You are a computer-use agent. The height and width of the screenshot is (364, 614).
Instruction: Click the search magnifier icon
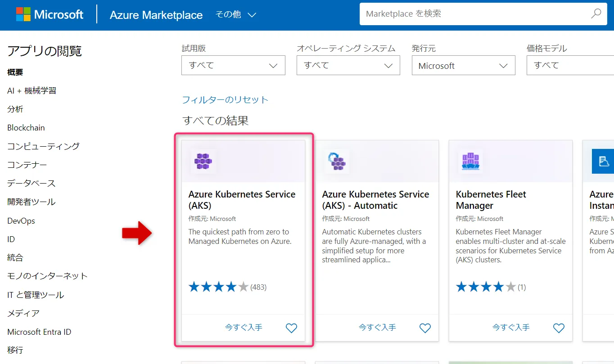(596, 13)
